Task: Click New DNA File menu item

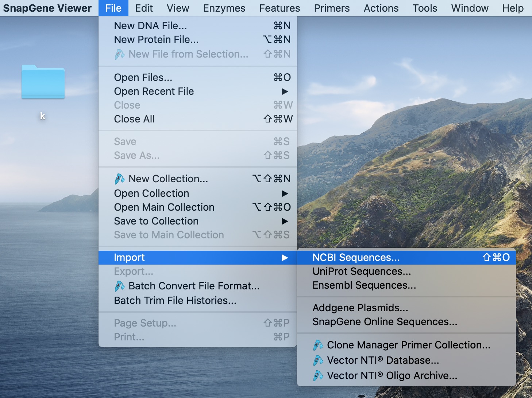Action: click(150, 26)
